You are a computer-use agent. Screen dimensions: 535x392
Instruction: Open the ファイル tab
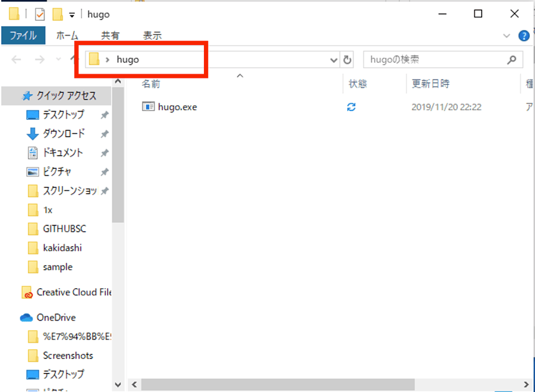click(x=23, y=36)
